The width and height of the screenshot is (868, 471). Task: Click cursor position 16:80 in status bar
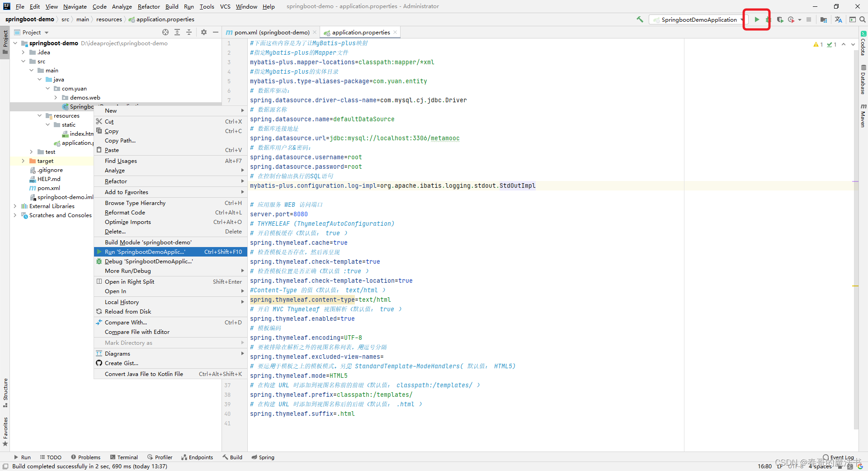764,466
